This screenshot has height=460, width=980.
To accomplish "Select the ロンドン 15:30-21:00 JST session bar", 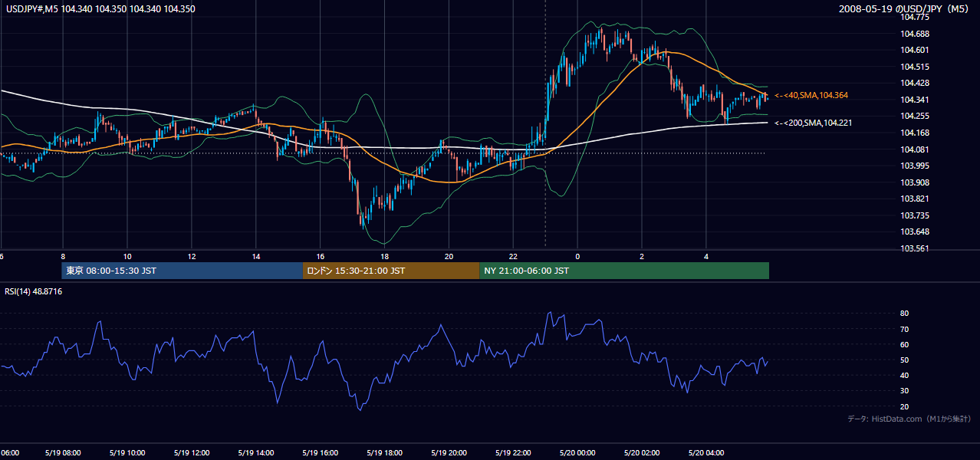I will coord(391,271).
